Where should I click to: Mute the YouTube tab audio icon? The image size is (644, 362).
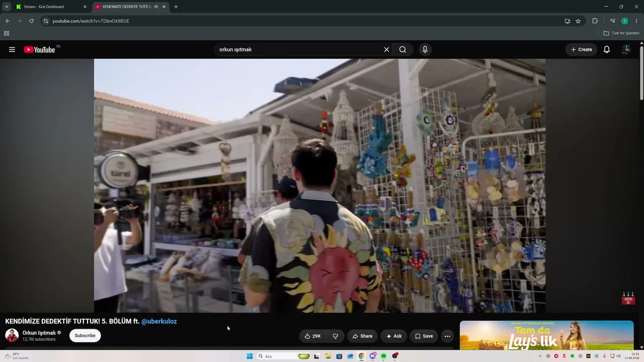pos(156,7)
